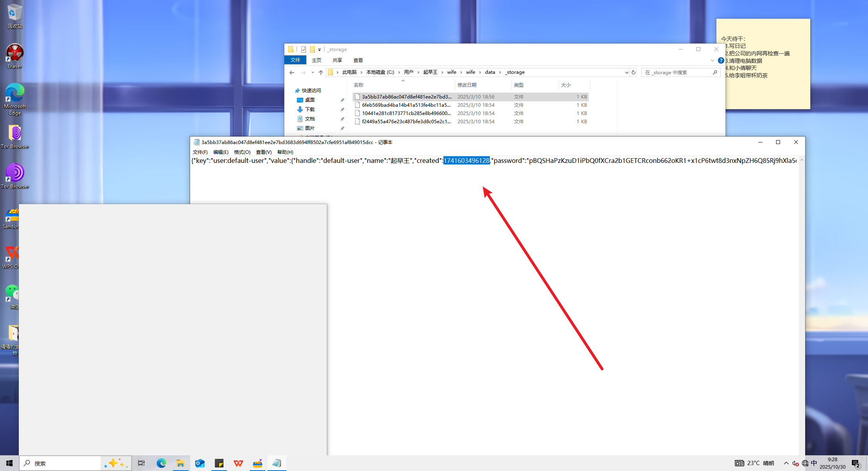Open Outlook from taskbar

(x=200, y=463)
